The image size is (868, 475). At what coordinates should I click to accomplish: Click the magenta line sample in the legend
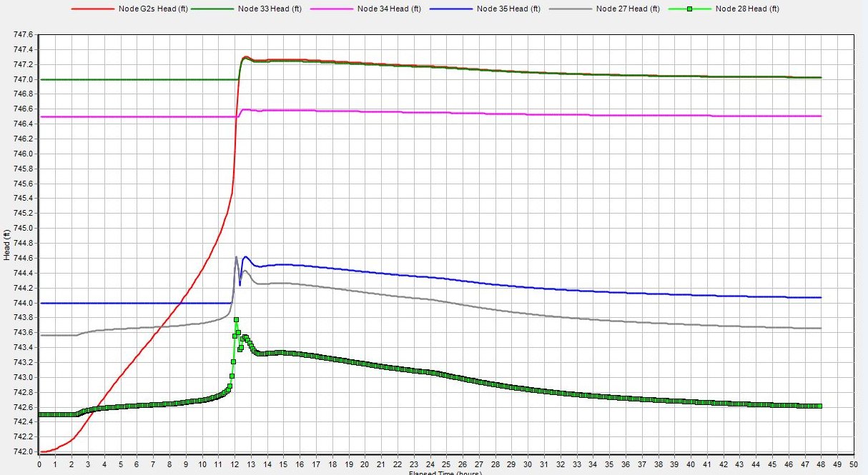point(332,9)
